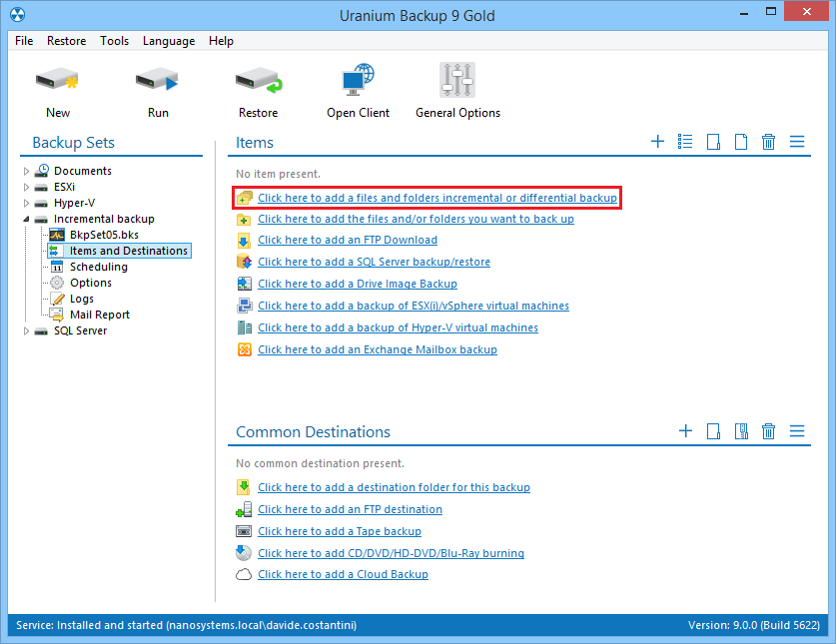This screenshot has height=644, width=836.
Task: Open the Language menu
Action: [169, 41]
